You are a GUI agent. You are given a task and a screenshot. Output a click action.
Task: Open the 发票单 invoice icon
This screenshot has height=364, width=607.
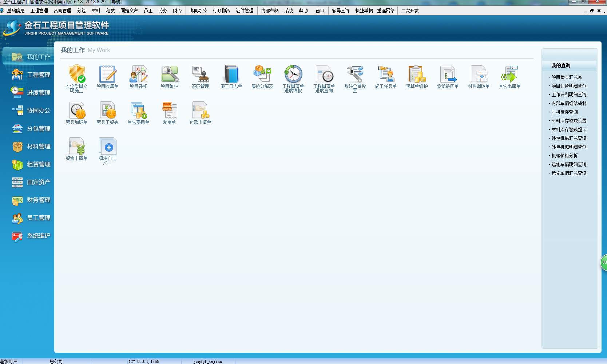coord(170,110)
